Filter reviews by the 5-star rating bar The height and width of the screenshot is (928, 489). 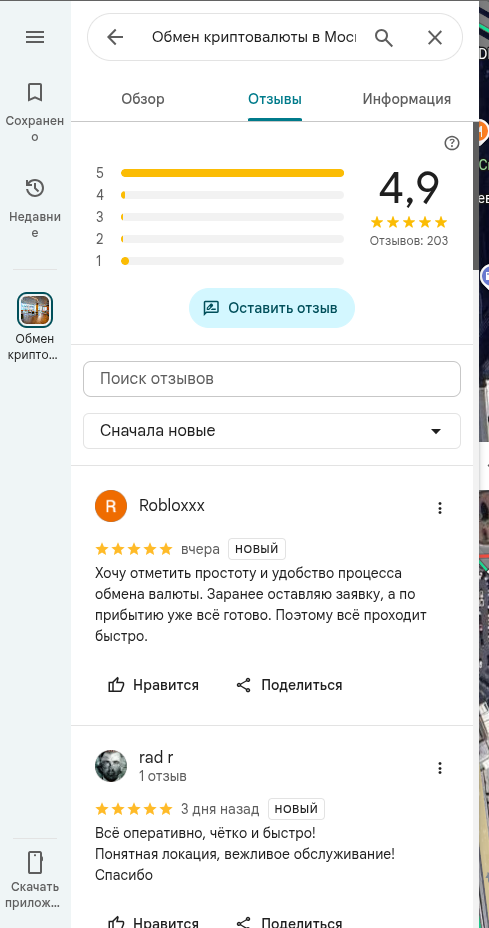click(x=232, y=173)
